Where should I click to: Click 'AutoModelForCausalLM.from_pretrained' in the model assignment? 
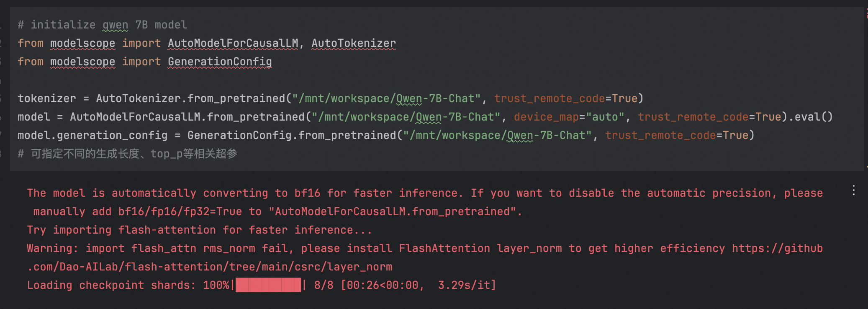tap(187, 117)
